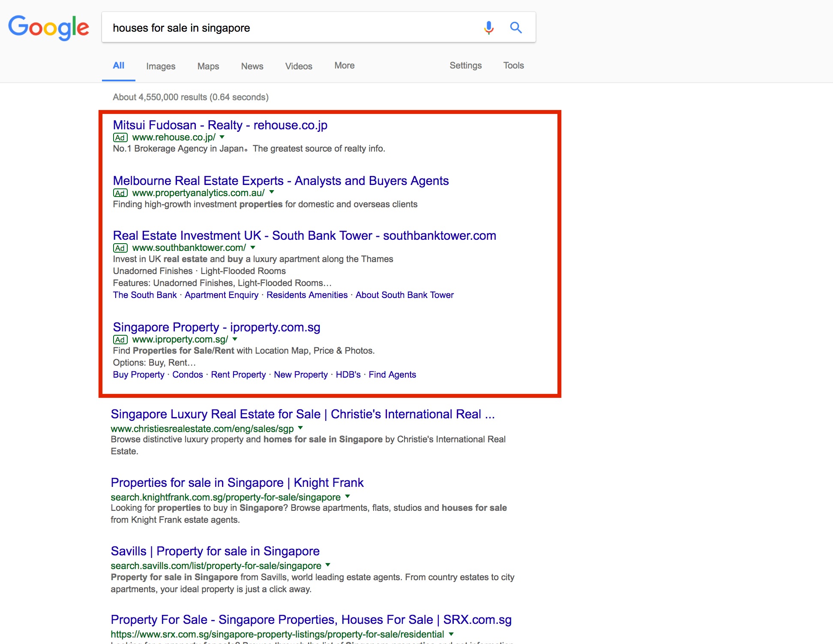Open Condos sitelink

pos(188,375)
